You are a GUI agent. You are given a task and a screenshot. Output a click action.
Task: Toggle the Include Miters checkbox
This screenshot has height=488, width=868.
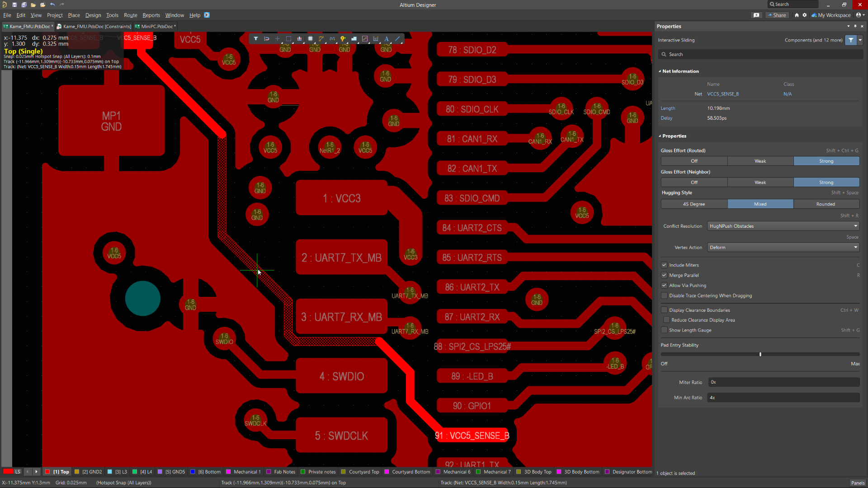pyautogui.click(x=664, y=265)
